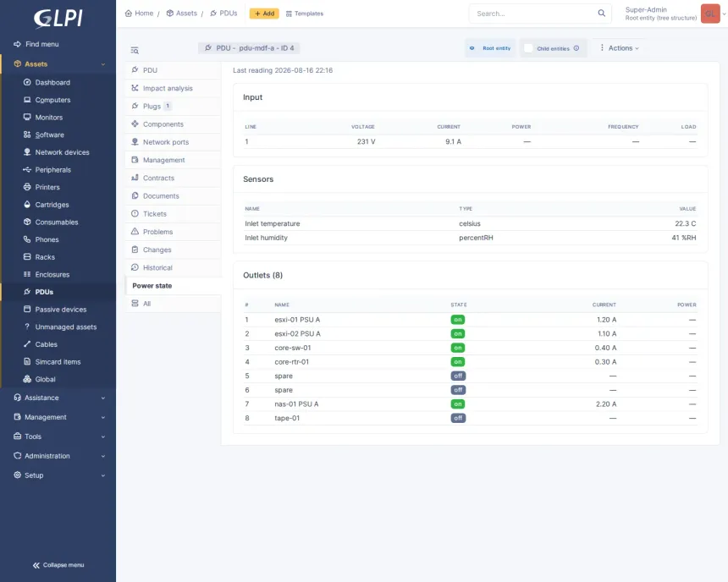Click into the Search field
The width and height of the screenshot is (728, 582).
click(x=534, y=14)
